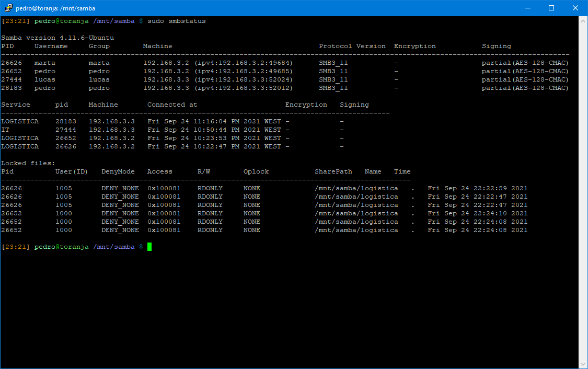The height and width of the screenshot is (369, 588).
Task: Minimize the PuTTY terminal window
Action: pos(527,8)
